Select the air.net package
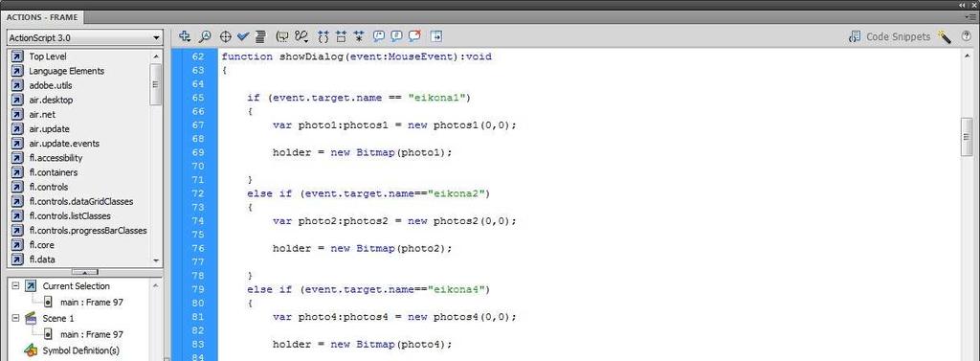The image size is (980, 361). (42, 115)
